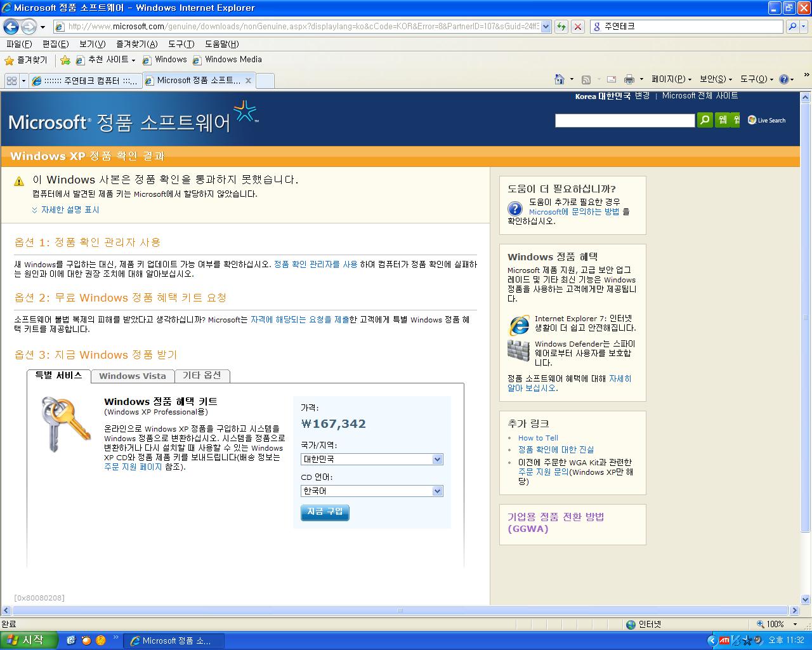The width and height of the screenshot is (812, 650).
Task: Select the Windows Vista tab
Action: point(133,376)
